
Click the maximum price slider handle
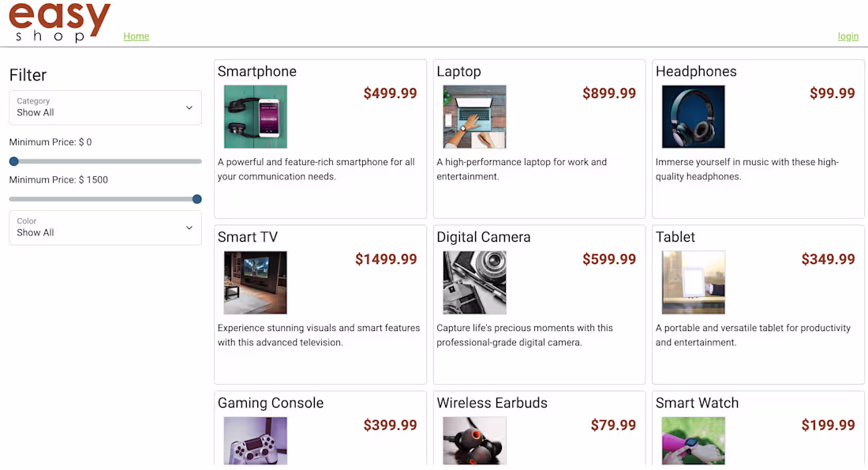[196, 199]
